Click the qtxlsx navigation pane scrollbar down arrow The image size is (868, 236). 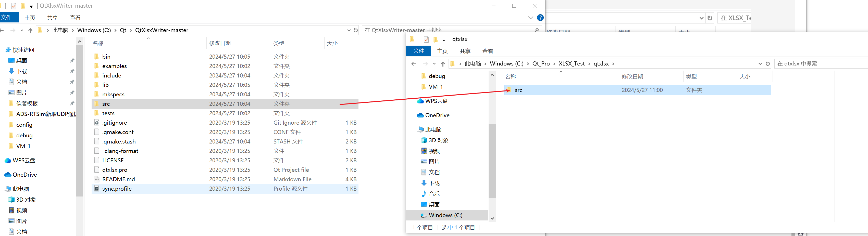[492, 218]
